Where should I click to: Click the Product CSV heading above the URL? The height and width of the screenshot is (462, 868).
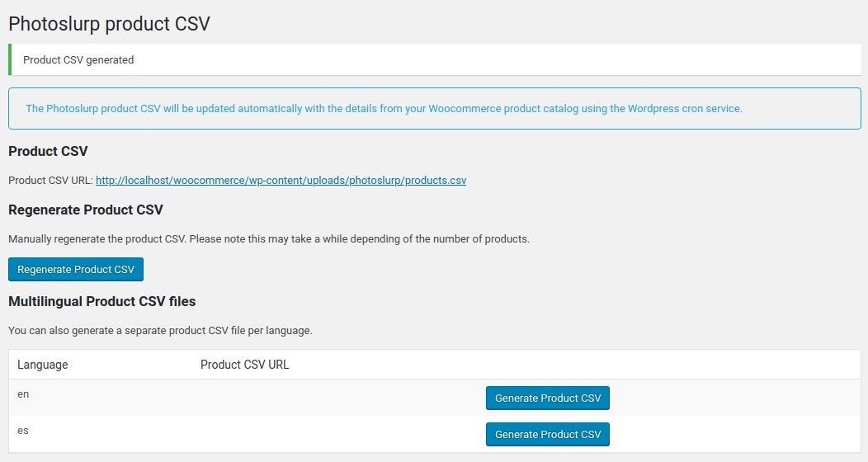48,151
